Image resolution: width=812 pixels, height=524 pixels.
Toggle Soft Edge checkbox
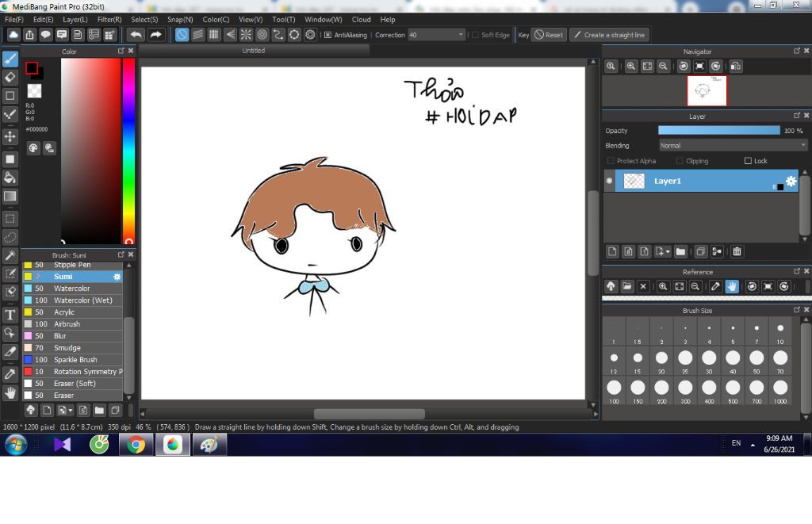point(475,35)
